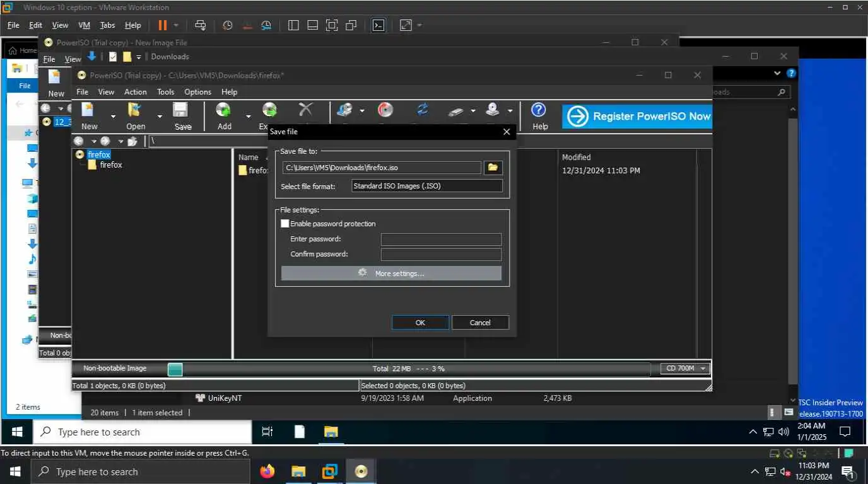
Task: Click the USB drive toolbar icon
Action: coord(456,111)
